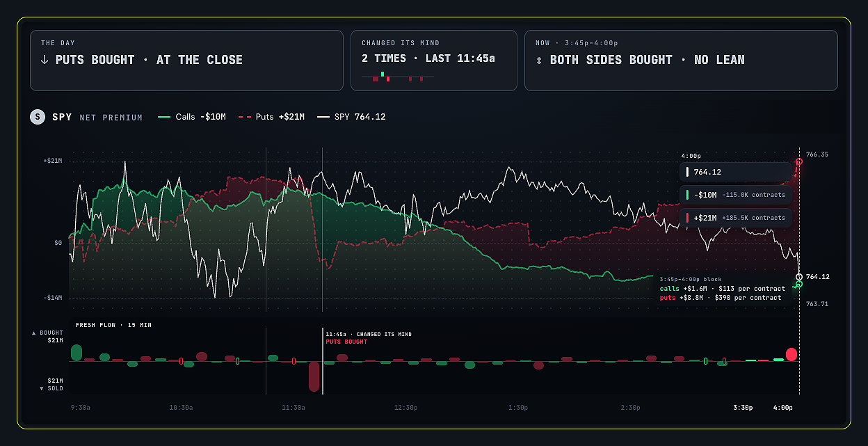Click the +$21M puts tooltip box
This screenshot has width=868, height=446.
pyautogui.click(x=736, y=218)
